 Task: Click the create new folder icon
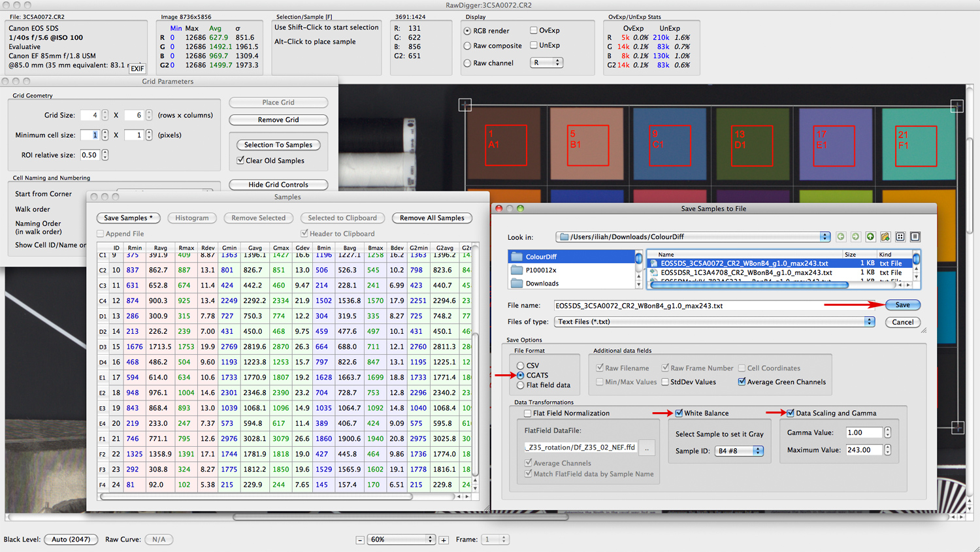point(885,236)
